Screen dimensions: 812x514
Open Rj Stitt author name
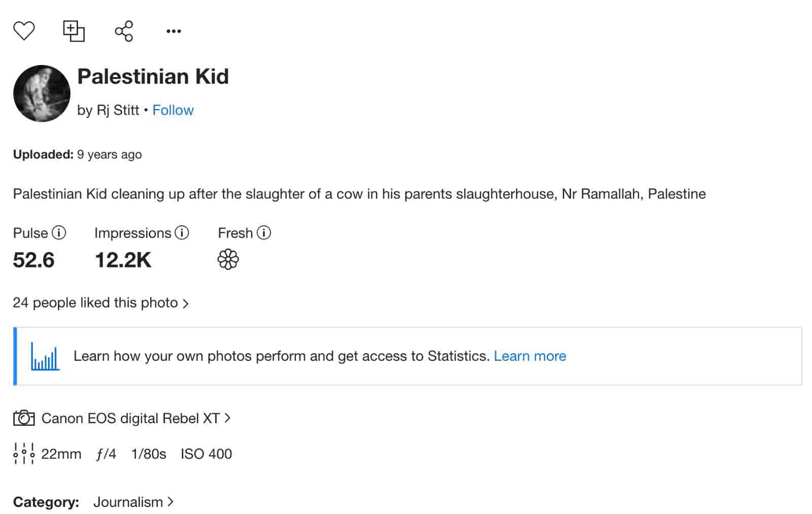click(118, 110)
